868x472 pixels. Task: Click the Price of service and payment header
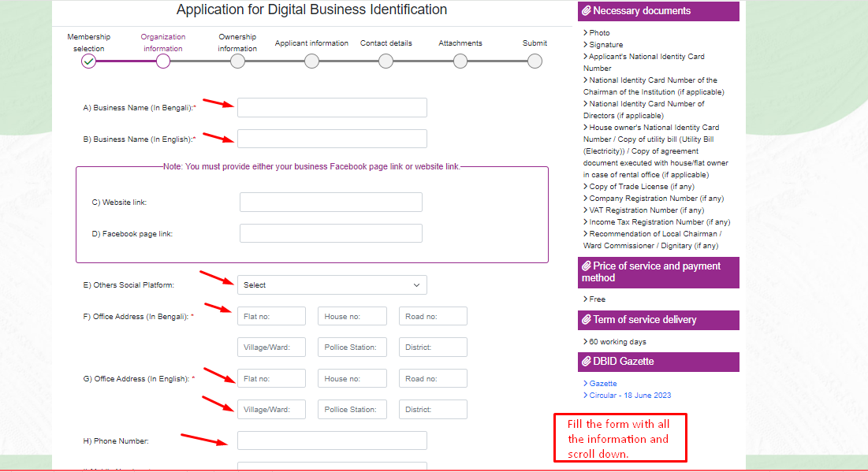tap(658, 272)
